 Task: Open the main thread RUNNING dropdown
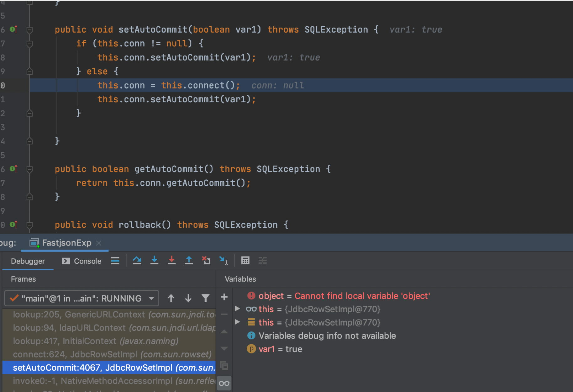click(x=81, y=298)
